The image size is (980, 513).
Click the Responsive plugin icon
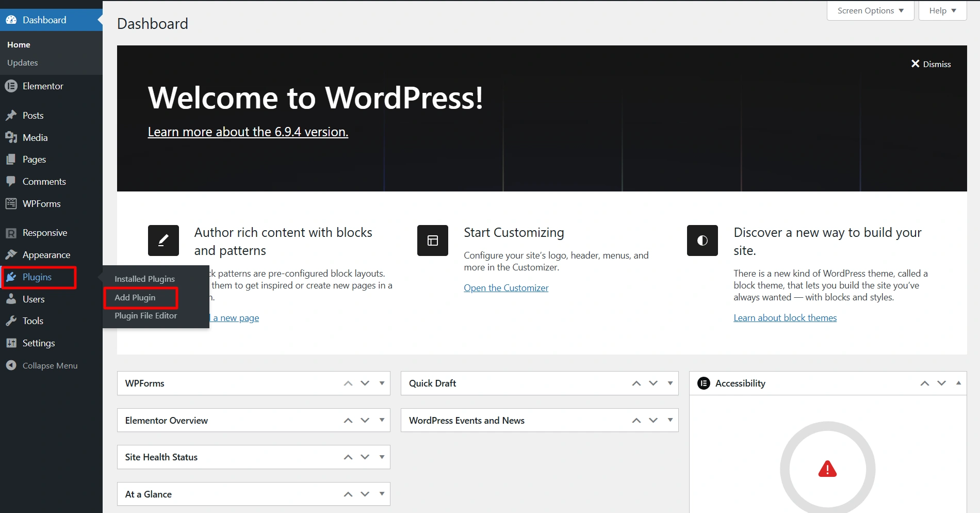coord(11,233)
